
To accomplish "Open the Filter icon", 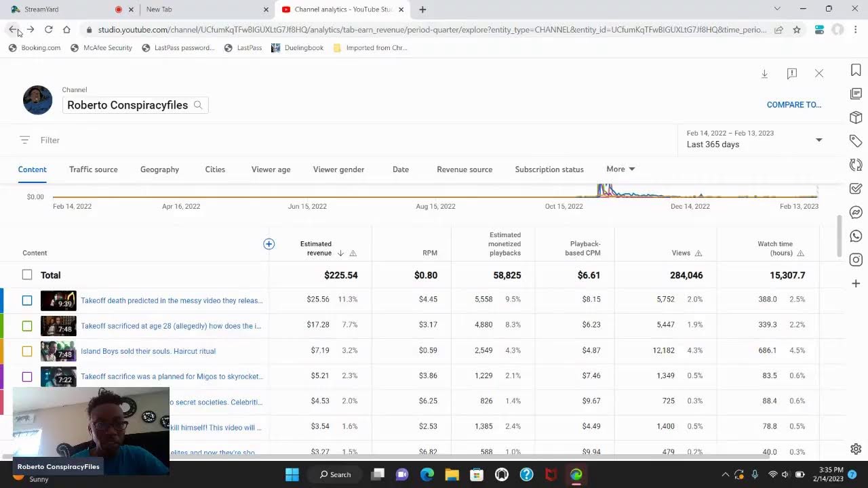I will (25, 140).
